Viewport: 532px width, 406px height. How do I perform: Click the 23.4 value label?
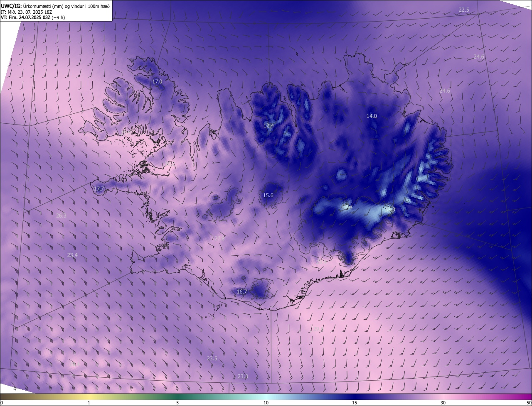[72, 255]
